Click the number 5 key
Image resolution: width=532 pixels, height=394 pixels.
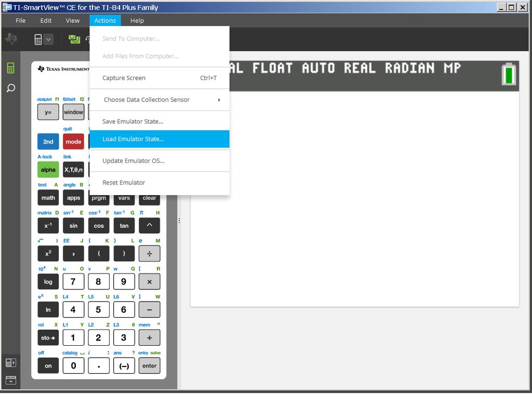coord(99,309)
